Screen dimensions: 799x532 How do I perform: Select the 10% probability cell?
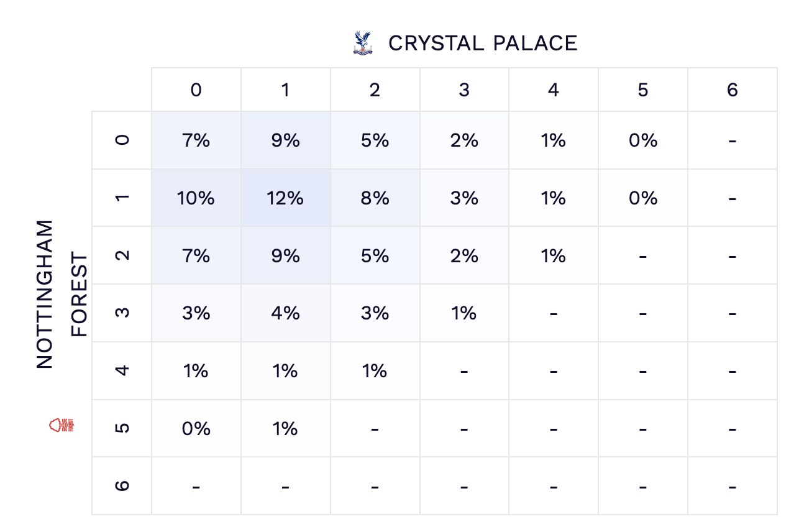196,198
